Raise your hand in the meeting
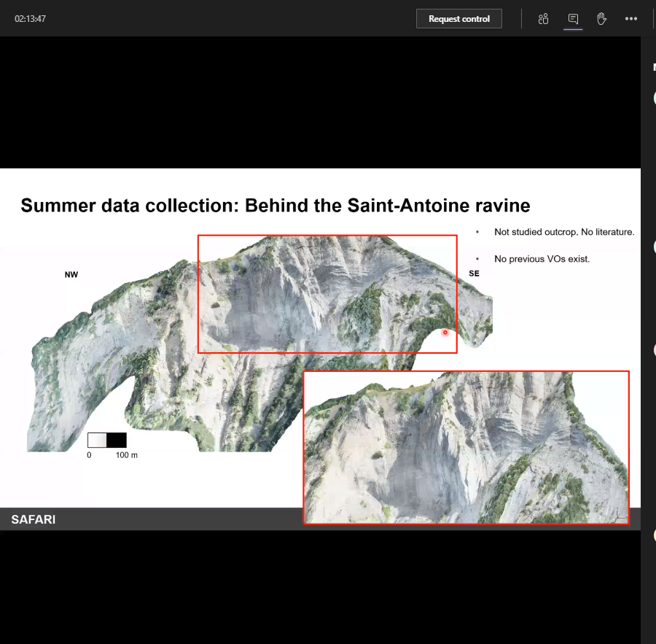This screenshot has height=644, width=656. [x=601, y=19]
